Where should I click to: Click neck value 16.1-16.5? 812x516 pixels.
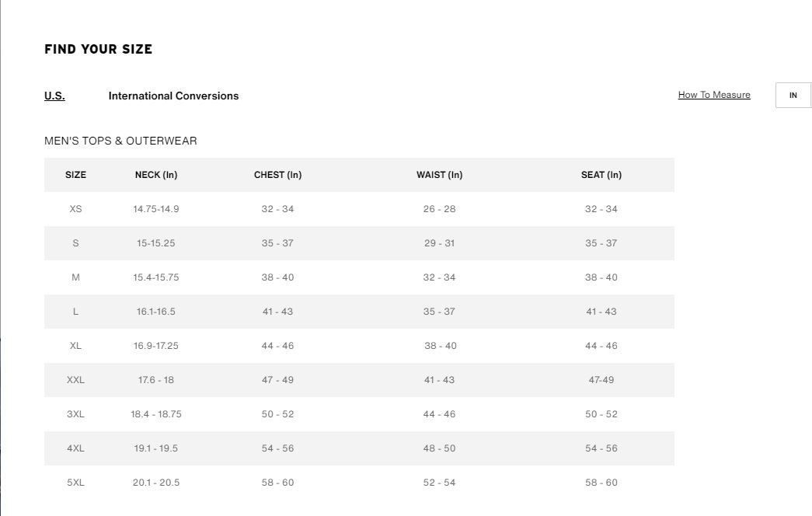pos(156,312)
